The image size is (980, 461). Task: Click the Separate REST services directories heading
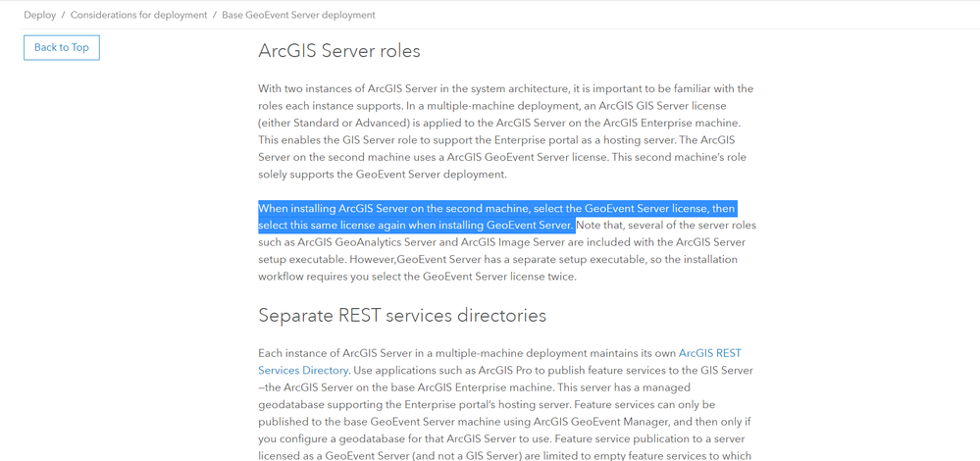402,315
